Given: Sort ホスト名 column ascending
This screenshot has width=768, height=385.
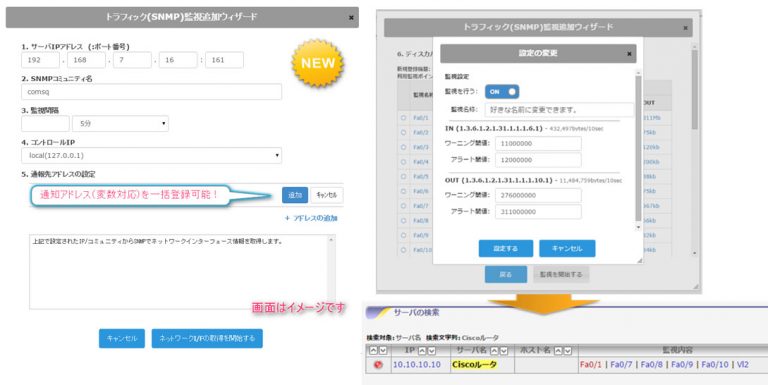Looking at the screenshot, I should click(558, 350).
